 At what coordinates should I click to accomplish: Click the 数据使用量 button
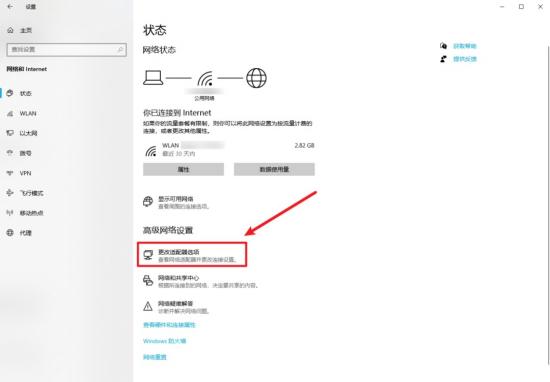click(x=274, y=169)
